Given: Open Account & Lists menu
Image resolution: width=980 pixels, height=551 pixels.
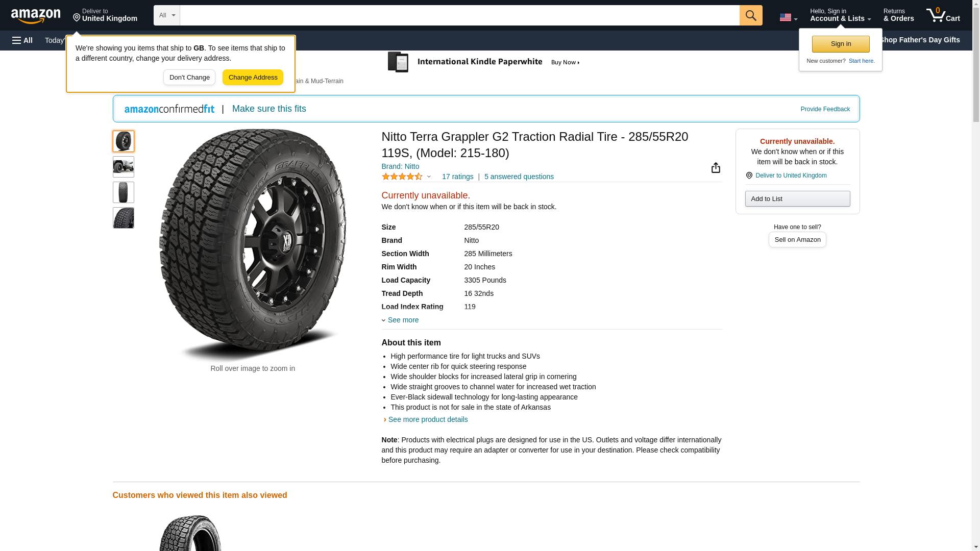Looking at the screenshot, I should pos(840,15).
